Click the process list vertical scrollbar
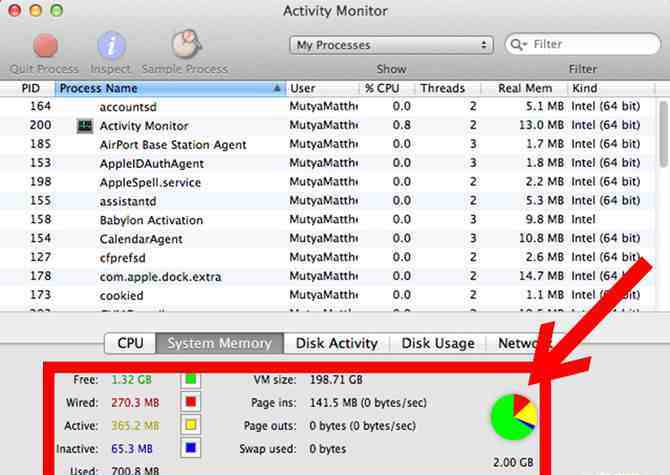This screenshot has height=475, width=670. pyautogui.click(x=663, y=135)
